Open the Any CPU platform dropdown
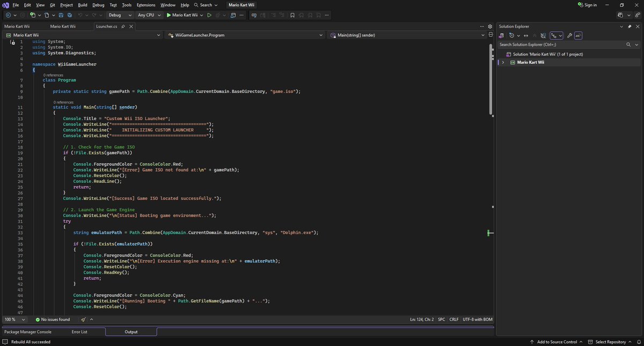 click(150, 15)
